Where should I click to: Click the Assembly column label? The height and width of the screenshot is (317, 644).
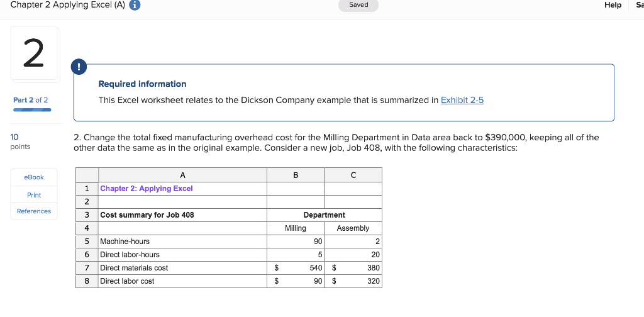[353, 228]
